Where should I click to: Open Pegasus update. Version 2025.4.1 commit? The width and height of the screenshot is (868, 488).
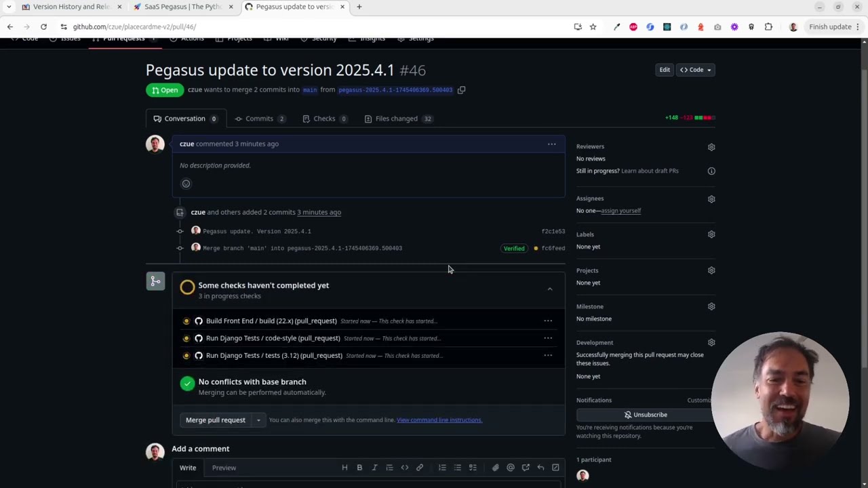point(257,232)
